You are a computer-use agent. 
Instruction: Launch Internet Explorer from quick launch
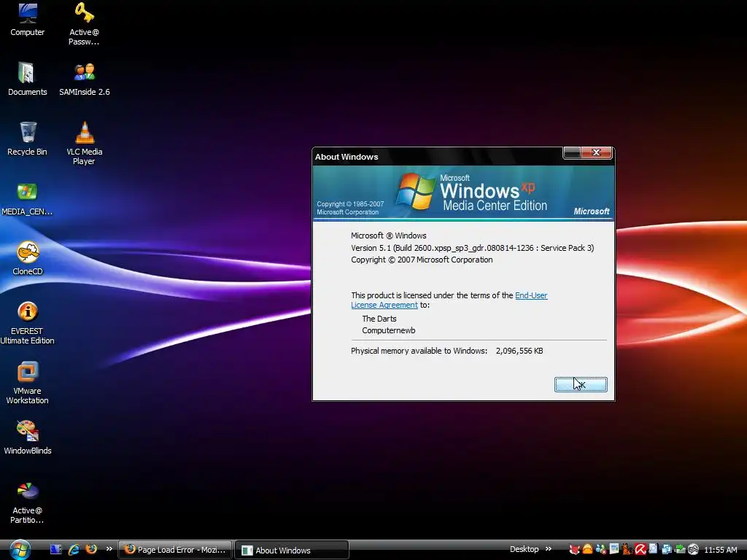point(74,549)
